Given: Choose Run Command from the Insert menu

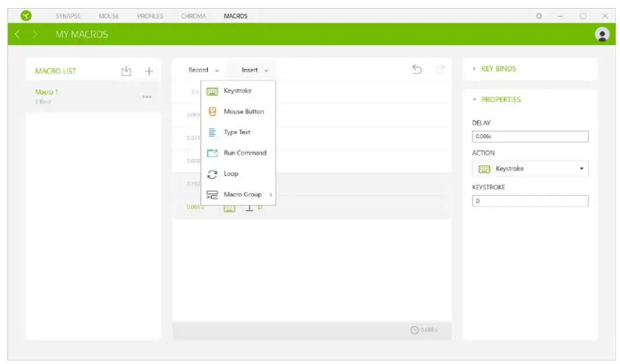Looking at the screenshot, I should click(x=238, y=153).
